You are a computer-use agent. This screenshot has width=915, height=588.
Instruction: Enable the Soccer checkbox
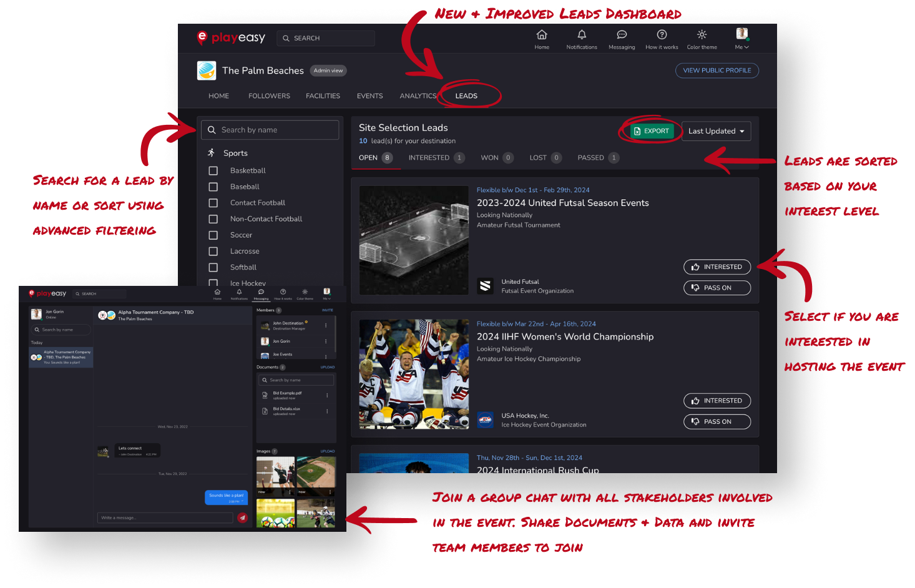(213, 235)
